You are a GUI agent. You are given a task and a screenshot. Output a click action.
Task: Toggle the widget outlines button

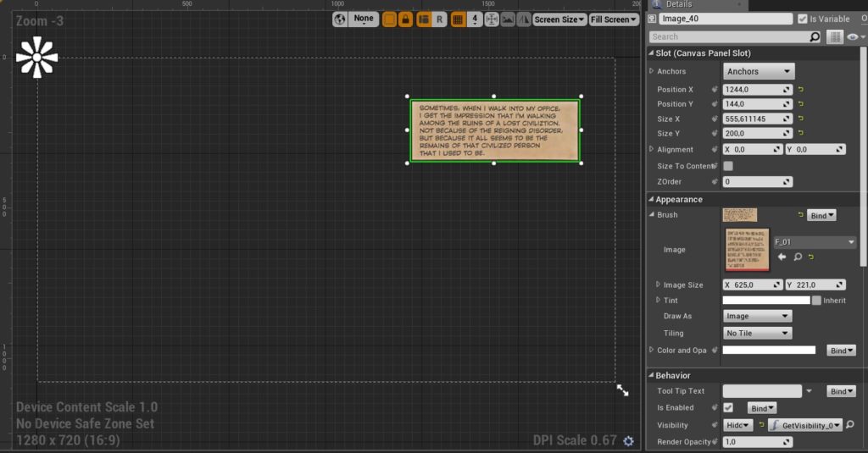[x=390, y=19]
